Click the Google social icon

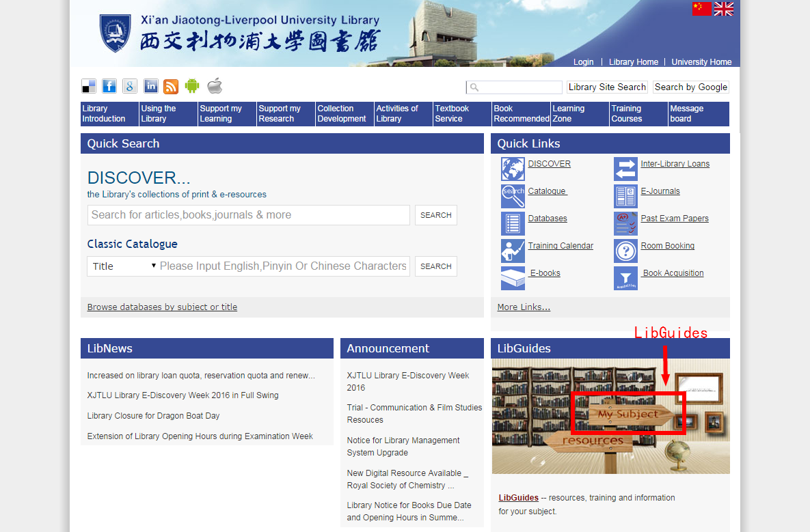click(x=130, y=86)
